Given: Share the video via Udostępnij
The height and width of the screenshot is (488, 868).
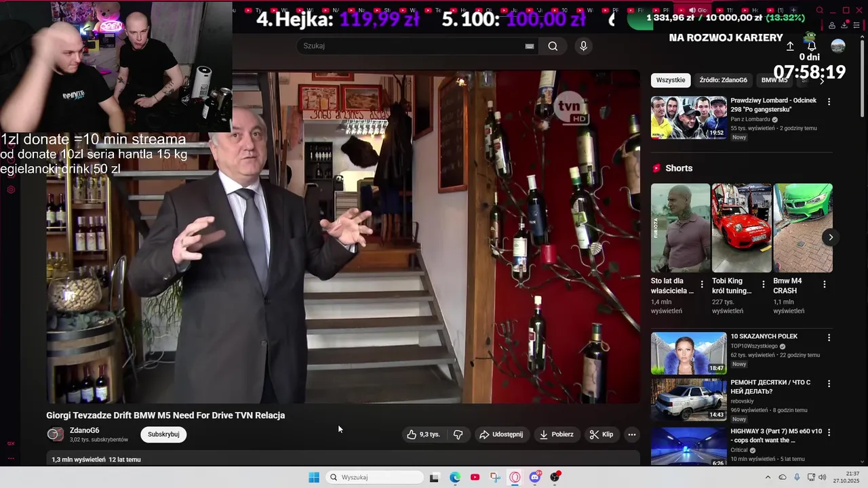Looking at the screenshot, I should pos(502,434).
